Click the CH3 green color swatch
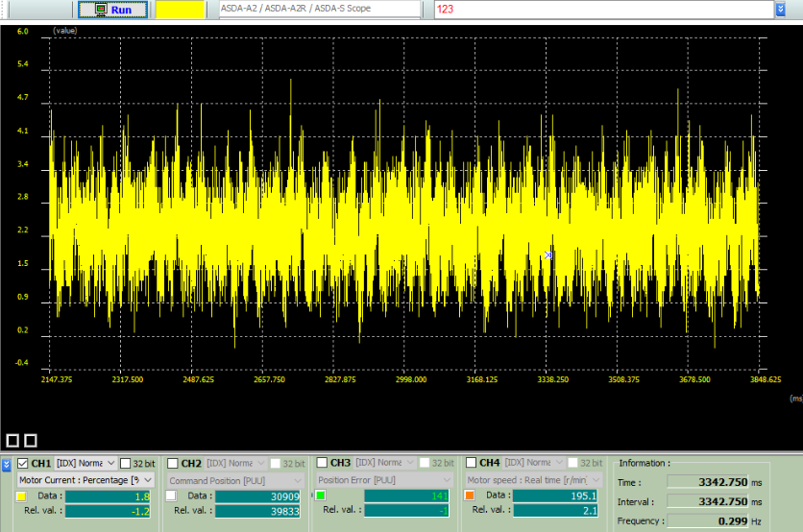803x532 pixels. (320, 496)
